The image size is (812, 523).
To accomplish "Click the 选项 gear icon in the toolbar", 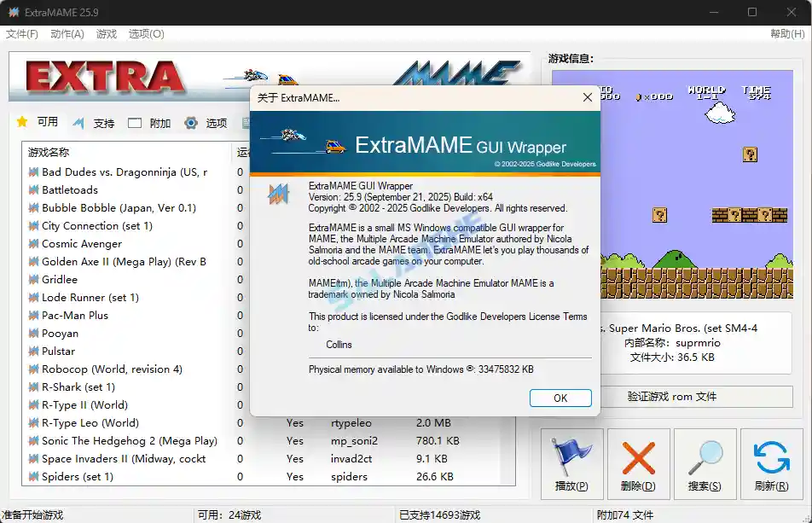I will click(x=192, y=122).
